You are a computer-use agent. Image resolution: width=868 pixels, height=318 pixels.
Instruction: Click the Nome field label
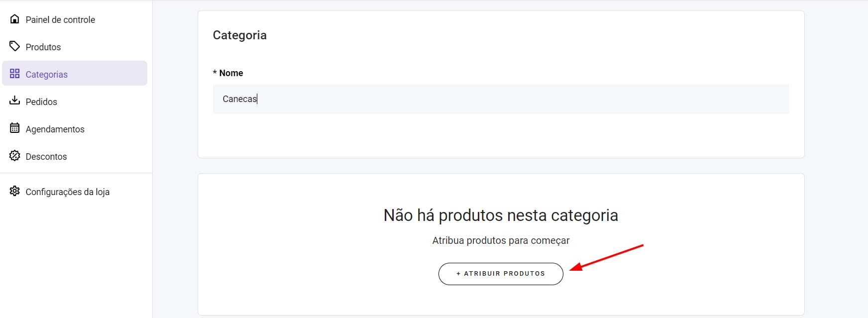[231, 73]
